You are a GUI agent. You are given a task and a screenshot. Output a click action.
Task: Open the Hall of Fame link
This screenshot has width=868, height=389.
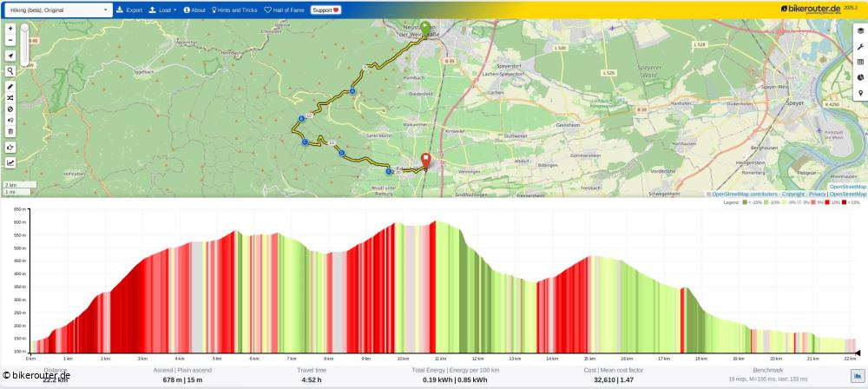click(285, 10)
